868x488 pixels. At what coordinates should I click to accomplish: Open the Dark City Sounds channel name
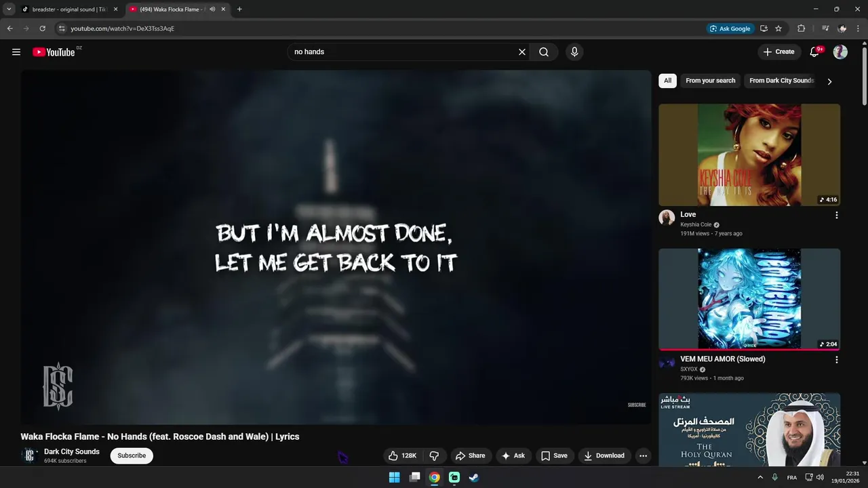[x=72, y=452]
